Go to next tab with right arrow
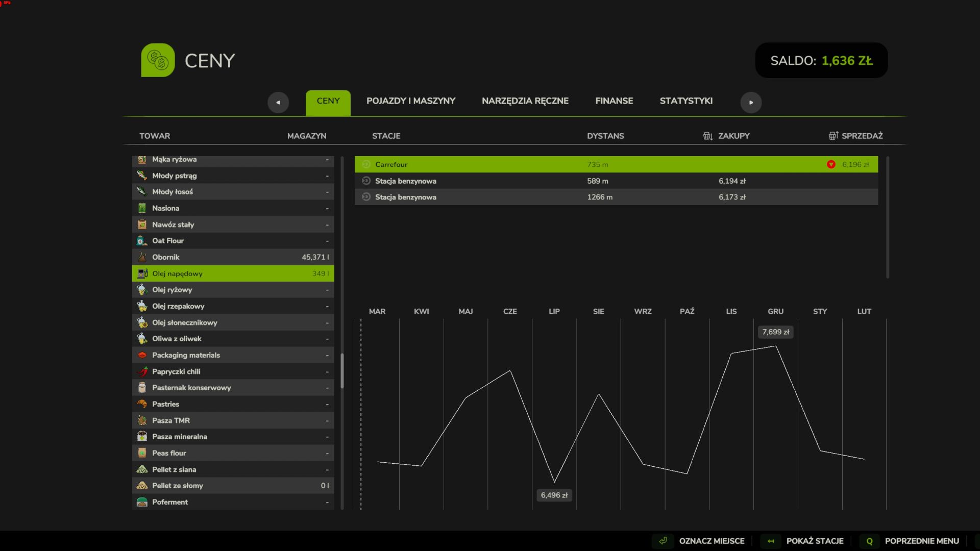Image resolution: width=980 pixels, height=551 pixels. 751,103
